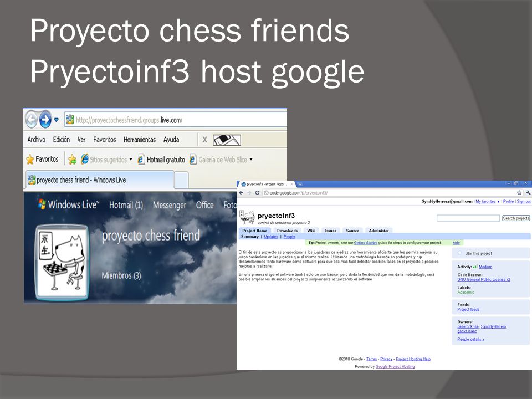Viewport: 532px width, 399px height.
Task: Click the Chrome back arrow
Action: click(x=241, y=193)
